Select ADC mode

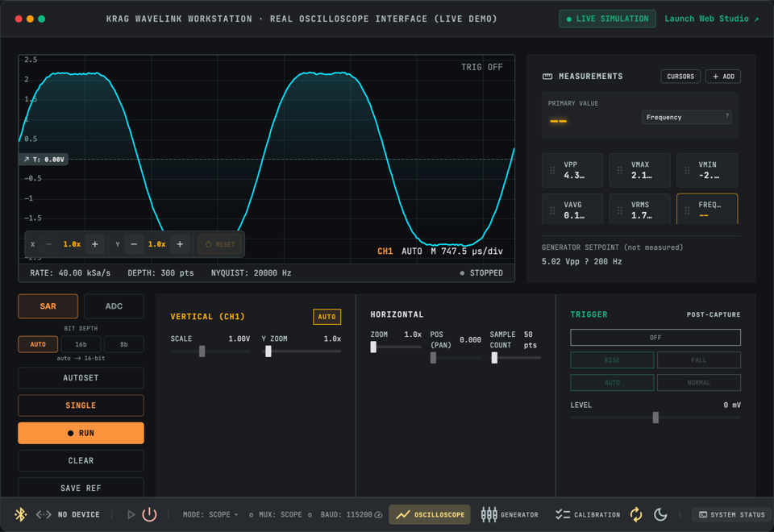pyautogui.click(x=114, y=306)
